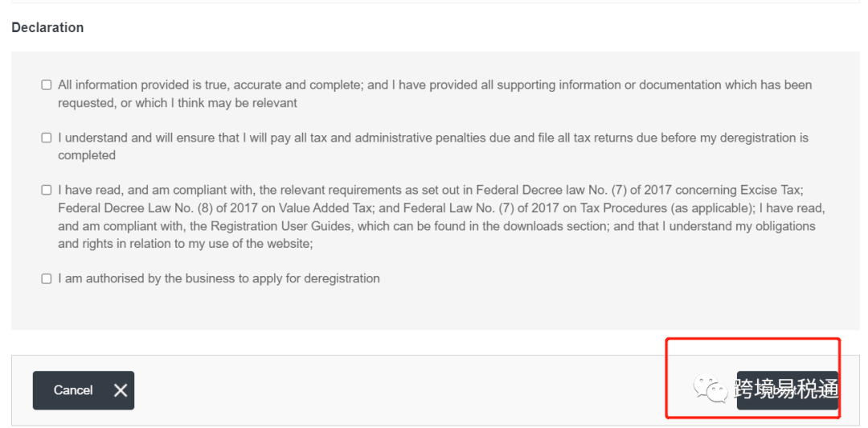Click the WeChat logo watermark icon

coord(711,389)
